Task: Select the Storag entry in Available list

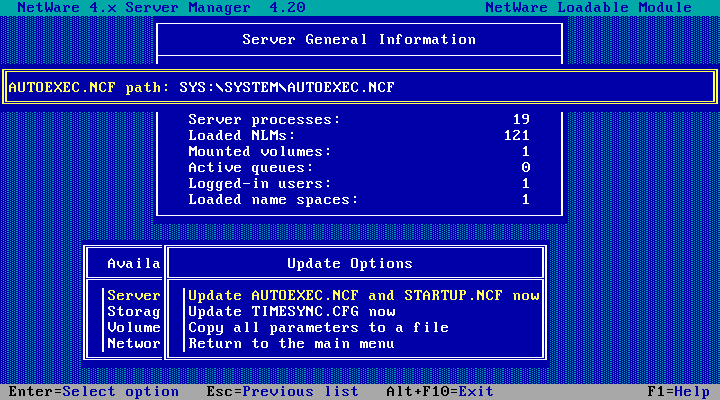Action: [134, 311]
